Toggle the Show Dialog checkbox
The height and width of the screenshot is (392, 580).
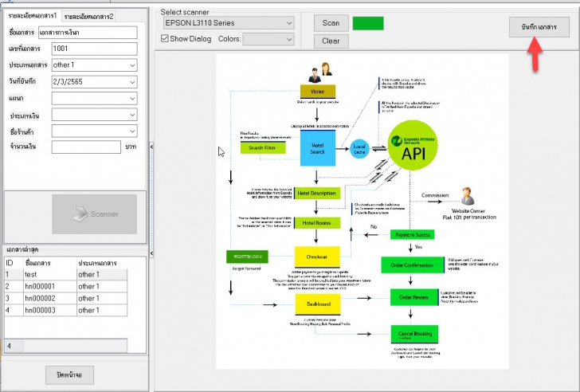[x=165, y=38]
